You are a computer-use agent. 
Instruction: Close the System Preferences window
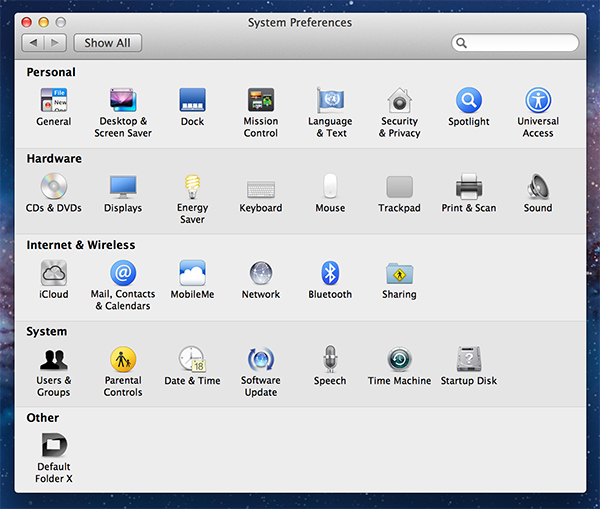point(26,22)
